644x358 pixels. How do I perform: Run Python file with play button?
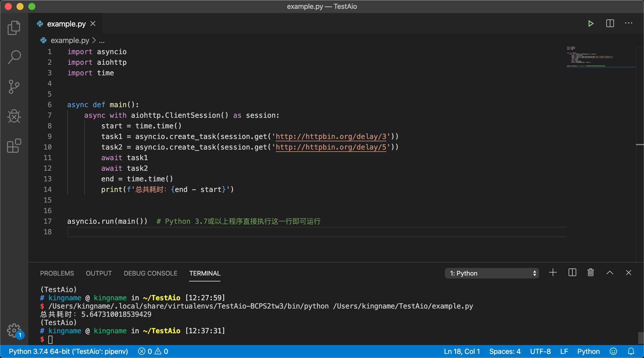pos(591,24)
